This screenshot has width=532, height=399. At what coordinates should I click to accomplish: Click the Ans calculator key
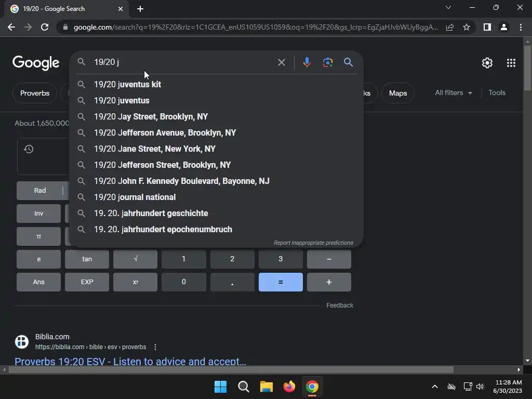[x=38, y=282]
